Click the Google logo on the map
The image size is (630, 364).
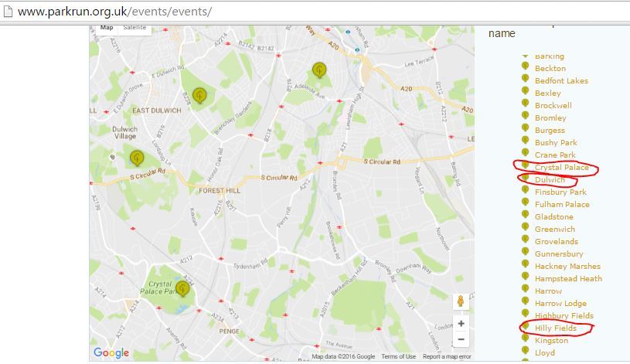(111, 353)
